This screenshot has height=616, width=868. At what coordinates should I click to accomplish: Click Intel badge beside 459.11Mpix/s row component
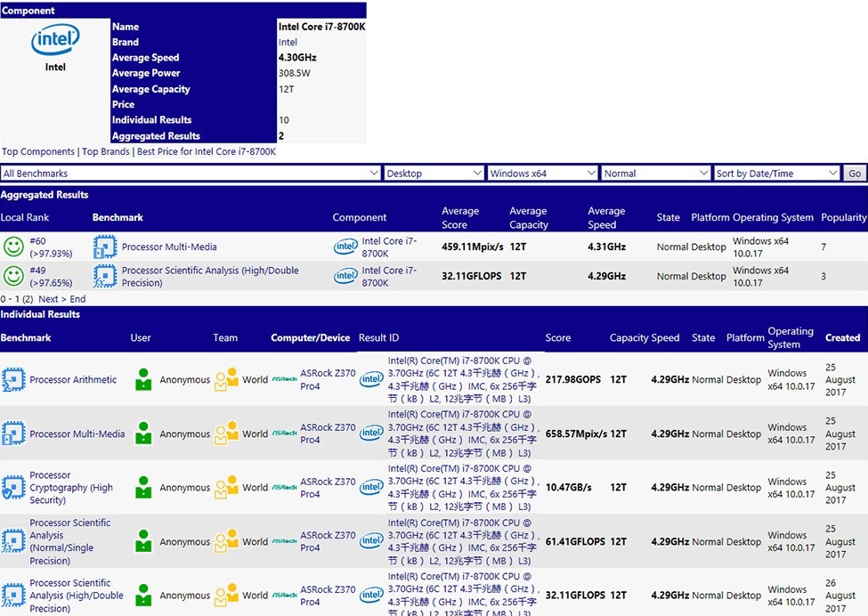tap(345, 247)
